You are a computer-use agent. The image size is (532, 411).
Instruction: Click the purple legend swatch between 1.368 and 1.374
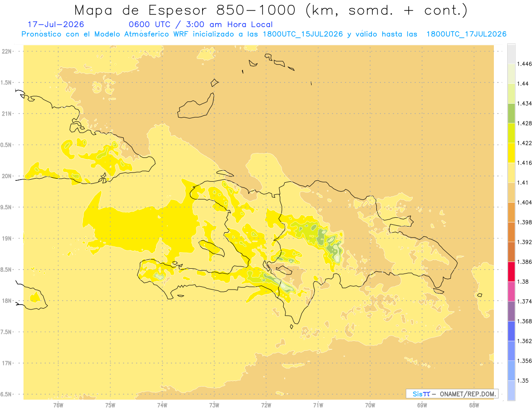(x=511, y=311)
